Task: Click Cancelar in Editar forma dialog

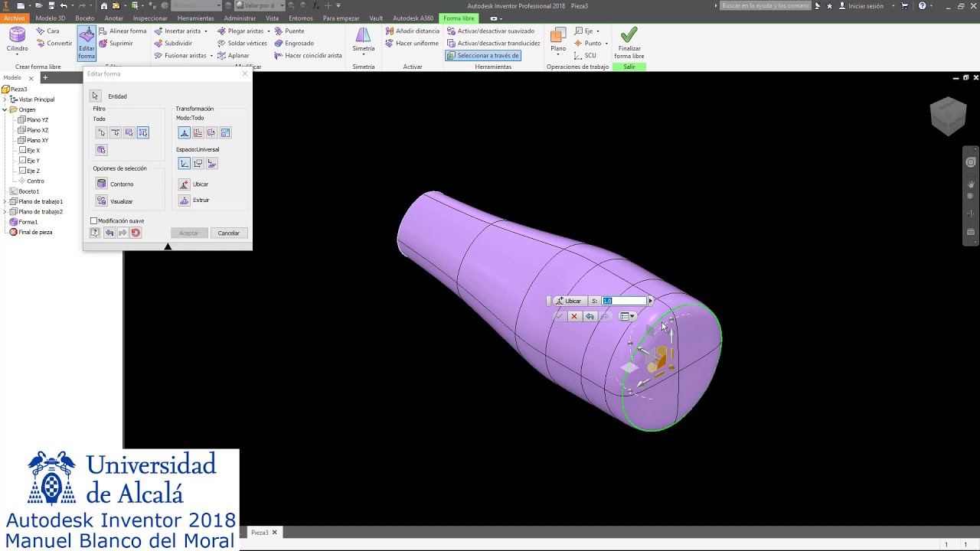Action: (x=228, y=233)
